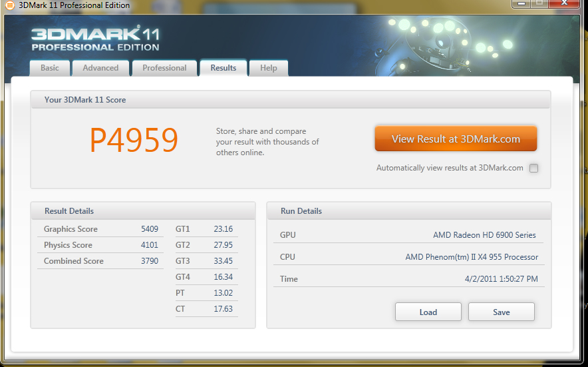The width and height of the screenshot is (588, 367).
Task: Select the Graphics Score value 5409
Action: (x=150, y=228)
